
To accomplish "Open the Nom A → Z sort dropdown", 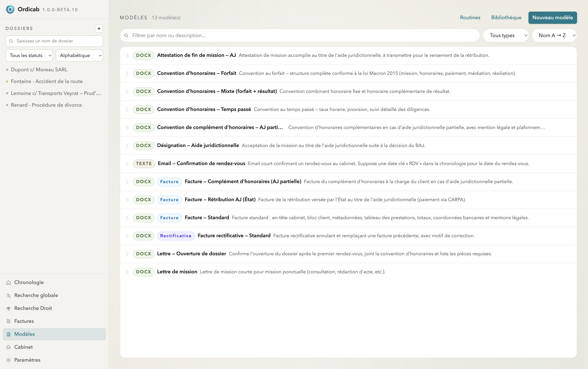I will click(554, 35).
